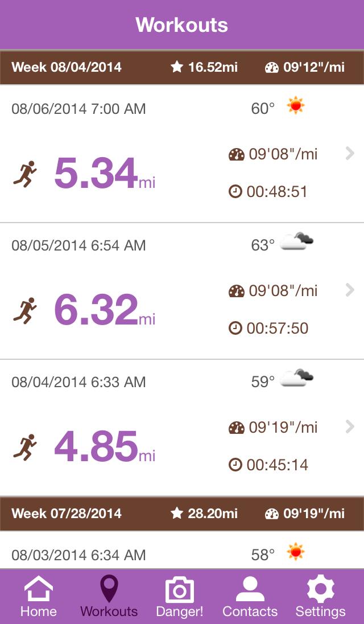Tap the Danger! camera icon

pyautogui.click(x=179, y=590)
